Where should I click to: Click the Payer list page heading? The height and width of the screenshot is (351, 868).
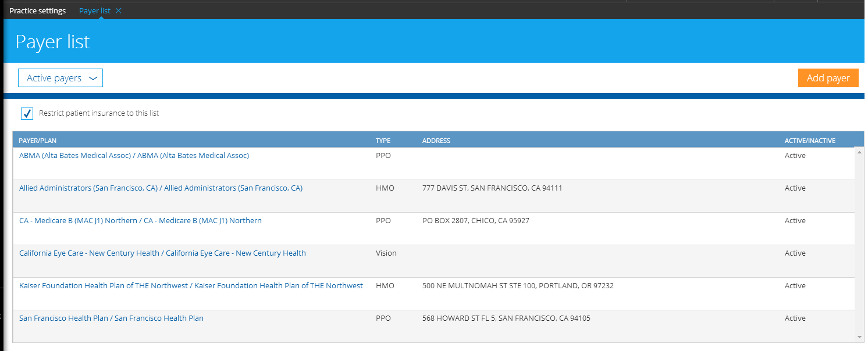(x=53, y=42)
